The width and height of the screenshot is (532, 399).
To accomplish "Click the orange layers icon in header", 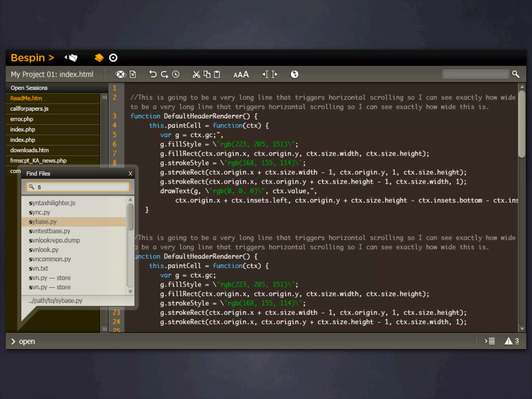I will pos(99,58).
